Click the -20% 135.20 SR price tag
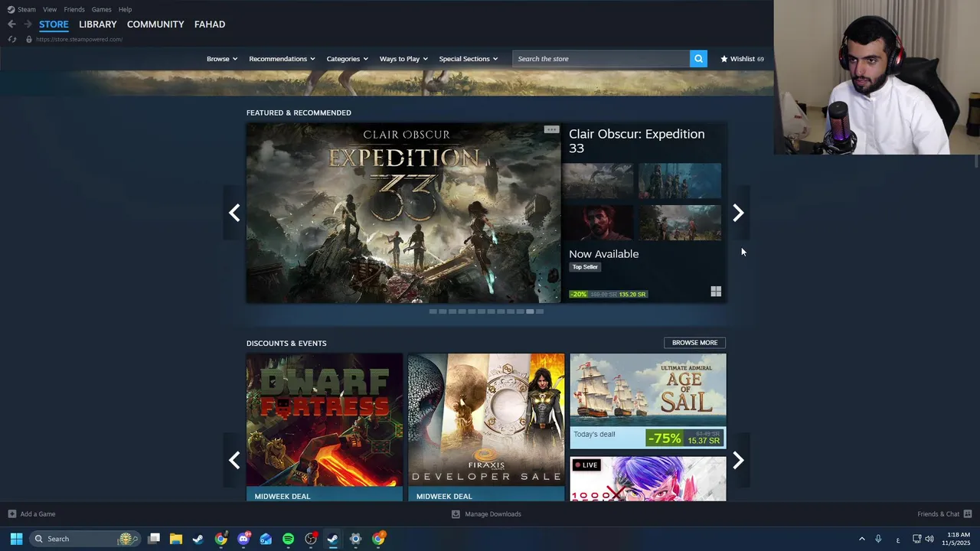Image resolution: width=980 pixels, height=551 pixels. (609, 294)
